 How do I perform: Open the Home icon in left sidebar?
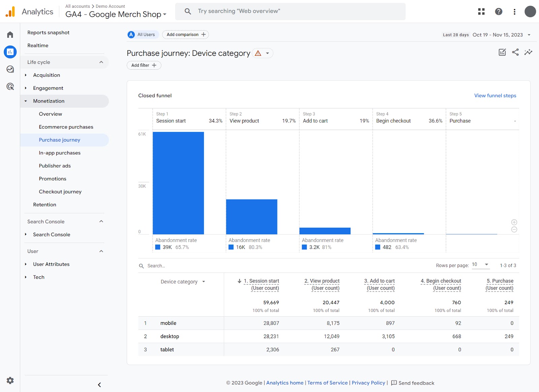click(x=10, y=34)
